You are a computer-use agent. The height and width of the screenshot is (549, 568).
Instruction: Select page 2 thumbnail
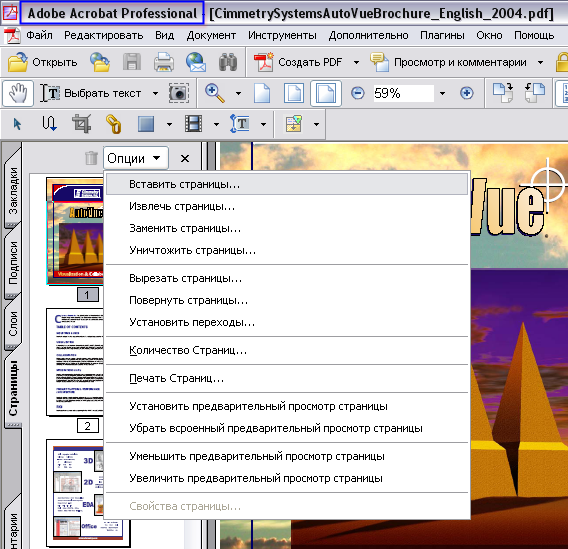pos(75,362)
